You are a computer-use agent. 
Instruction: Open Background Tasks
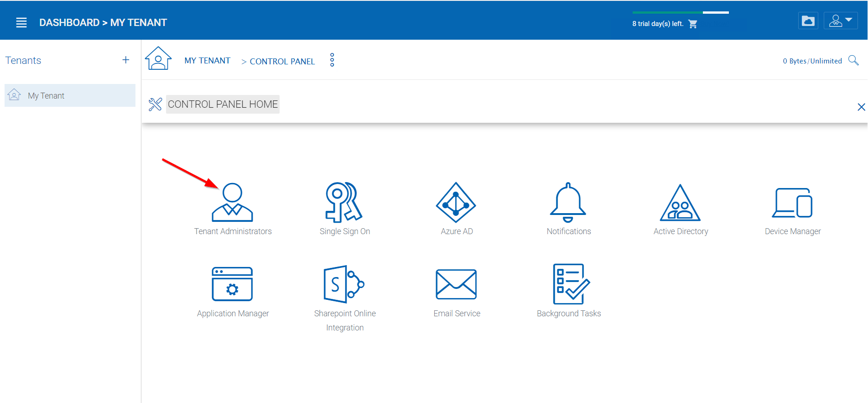(x=568, y=291)
